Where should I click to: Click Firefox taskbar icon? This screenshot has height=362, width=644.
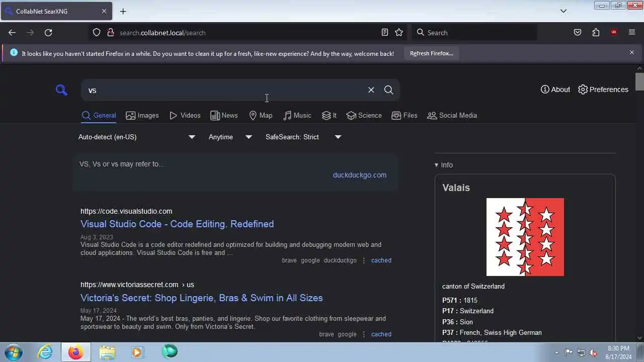tap(76, 352)
